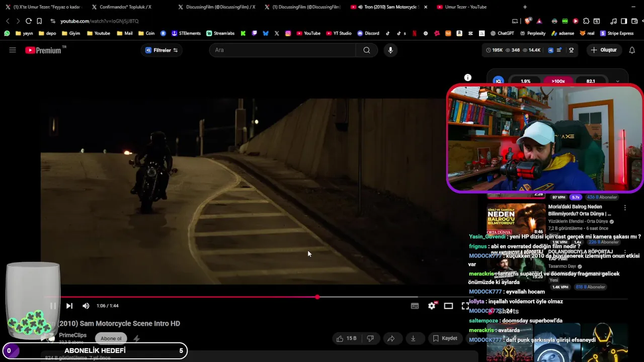Focus the Ara search field
644x362 pixels.
(283, 50)
